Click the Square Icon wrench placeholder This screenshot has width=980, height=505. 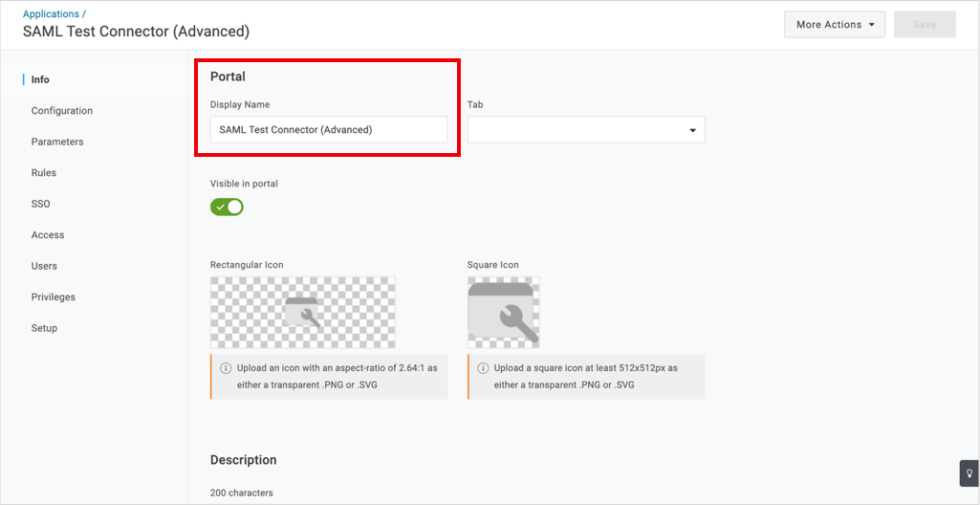pos(503,313)
